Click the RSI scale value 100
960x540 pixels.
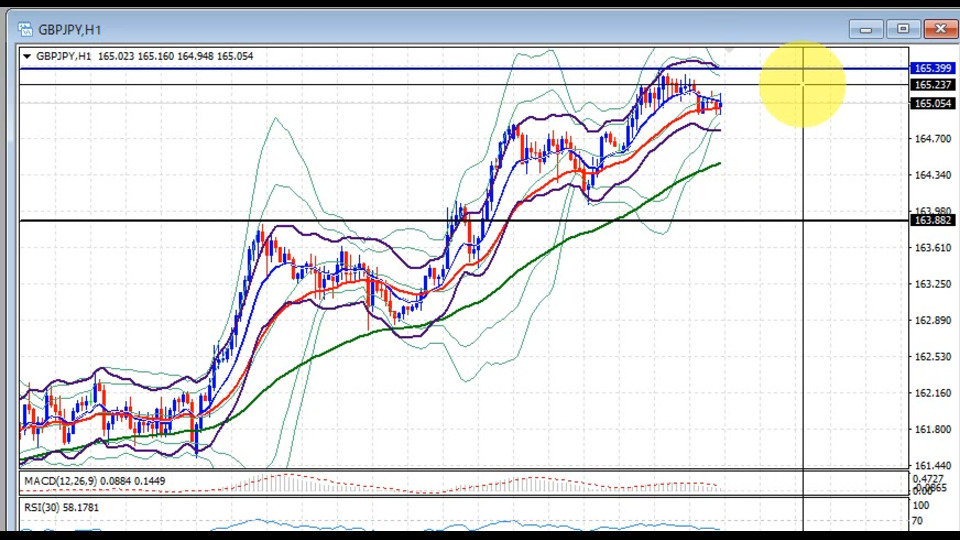click(920, 506)
